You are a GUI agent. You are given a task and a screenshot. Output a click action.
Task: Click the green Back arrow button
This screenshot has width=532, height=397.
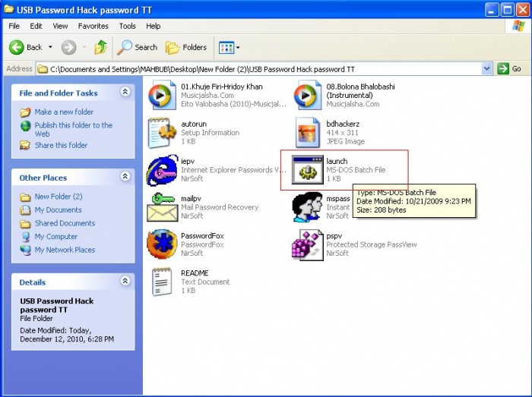[x=16, y=47]
